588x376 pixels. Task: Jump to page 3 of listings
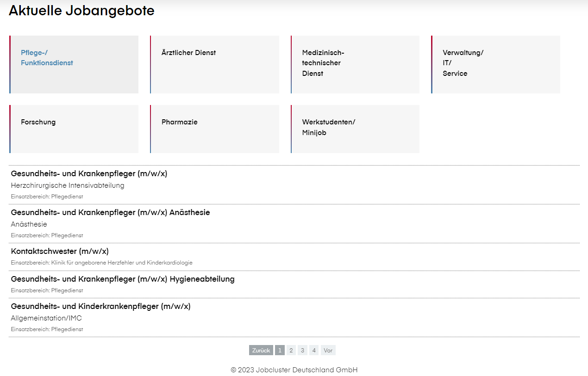coord(302,350)
